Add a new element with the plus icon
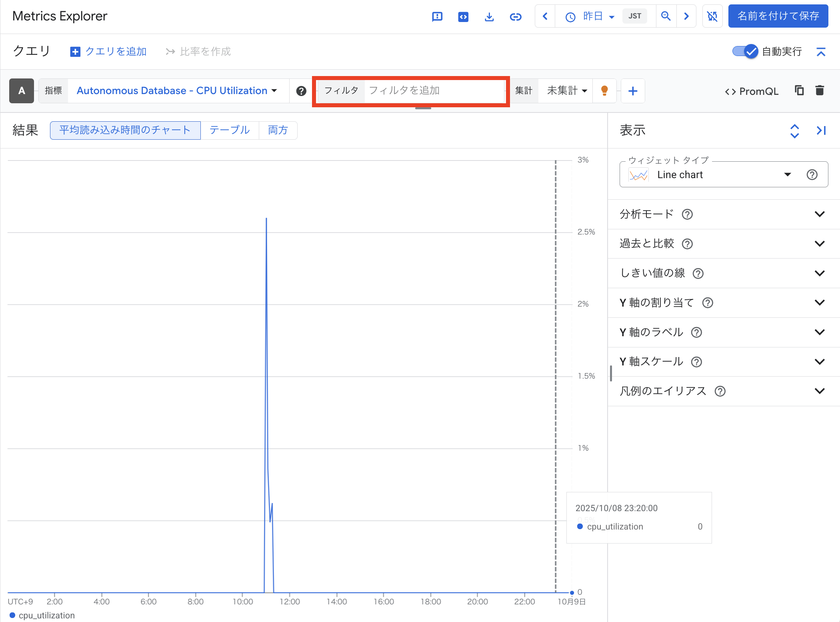 (632, 91)
